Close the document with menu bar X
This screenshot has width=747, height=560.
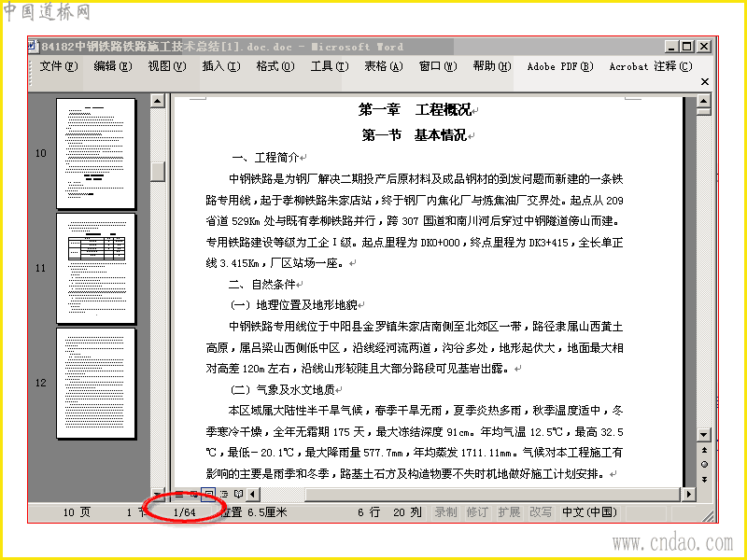tap(705, 82)
